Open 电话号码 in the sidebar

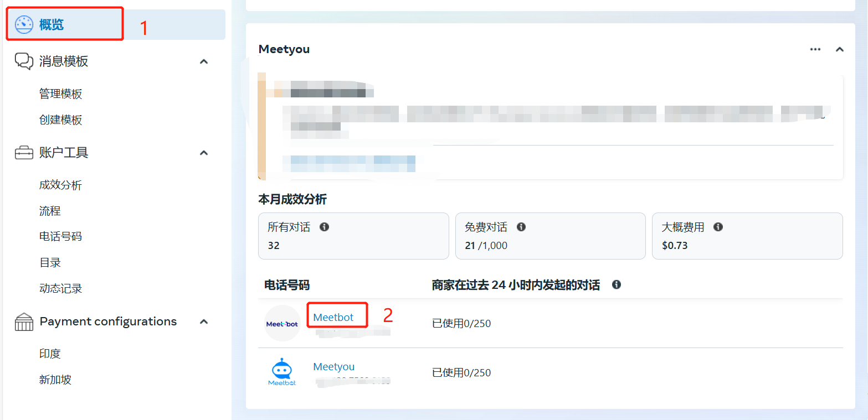(x=61, y=236)
